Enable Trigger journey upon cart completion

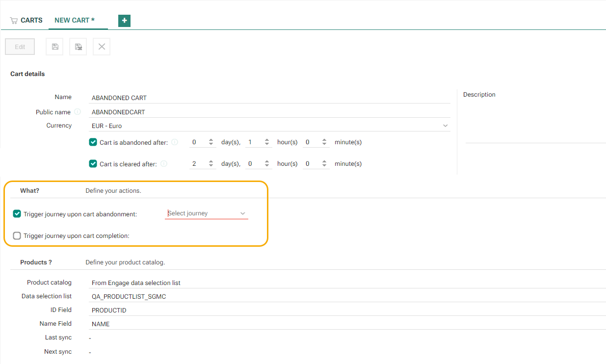click(x=17, y=236)
